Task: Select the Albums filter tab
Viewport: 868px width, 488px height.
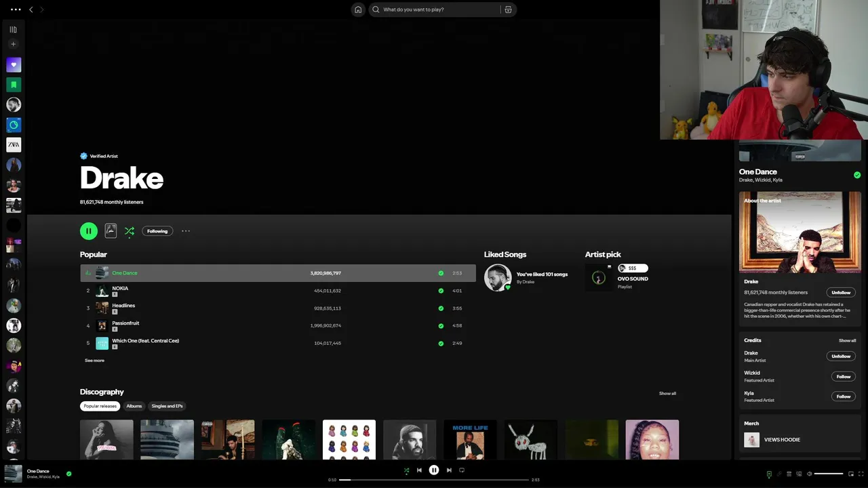Action: 134,406
